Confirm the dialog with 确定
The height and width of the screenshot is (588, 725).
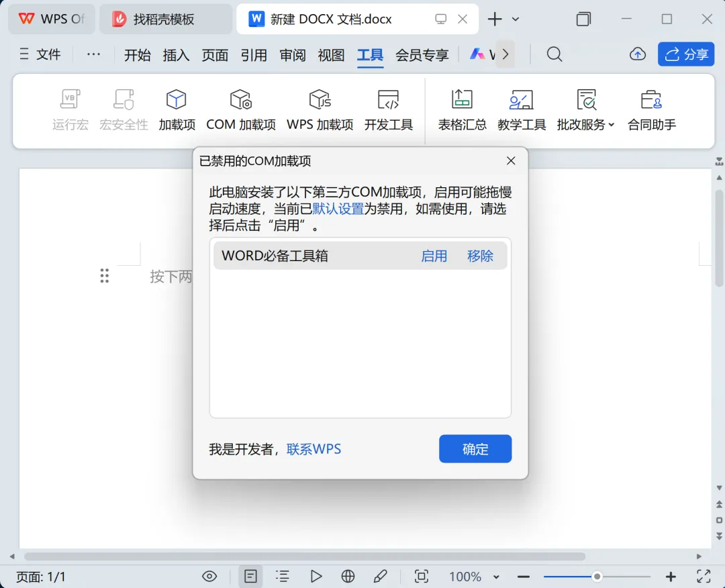click(x=475, y=448)
